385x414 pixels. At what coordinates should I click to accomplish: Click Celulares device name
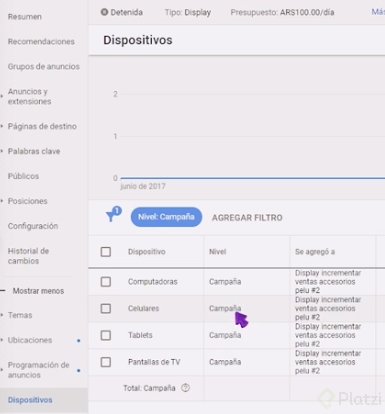pyautogui.click(x=143, y=308)
